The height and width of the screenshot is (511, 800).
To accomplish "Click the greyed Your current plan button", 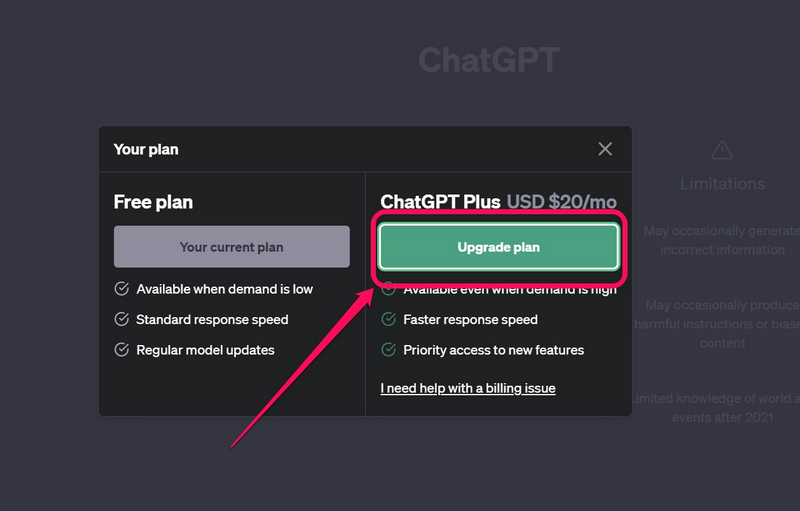I will 232,247.
